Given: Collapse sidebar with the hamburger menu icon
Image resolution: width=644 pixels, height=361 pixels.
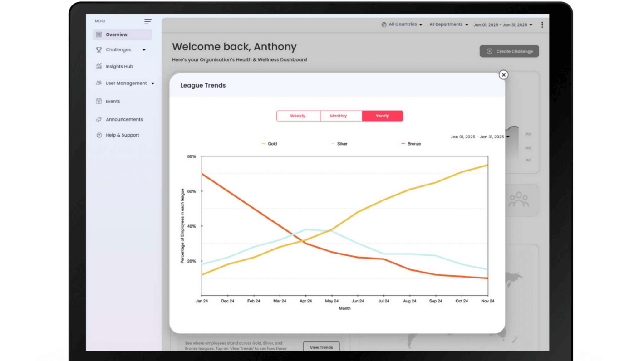Looking at the screenshot, I should 148,21.
